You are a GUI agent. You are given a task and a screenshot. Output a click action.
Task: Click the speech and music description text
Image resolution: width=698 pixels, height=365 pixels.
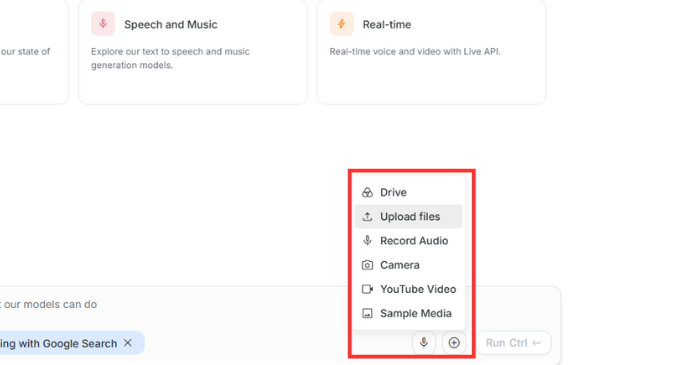tap(170, 58)
